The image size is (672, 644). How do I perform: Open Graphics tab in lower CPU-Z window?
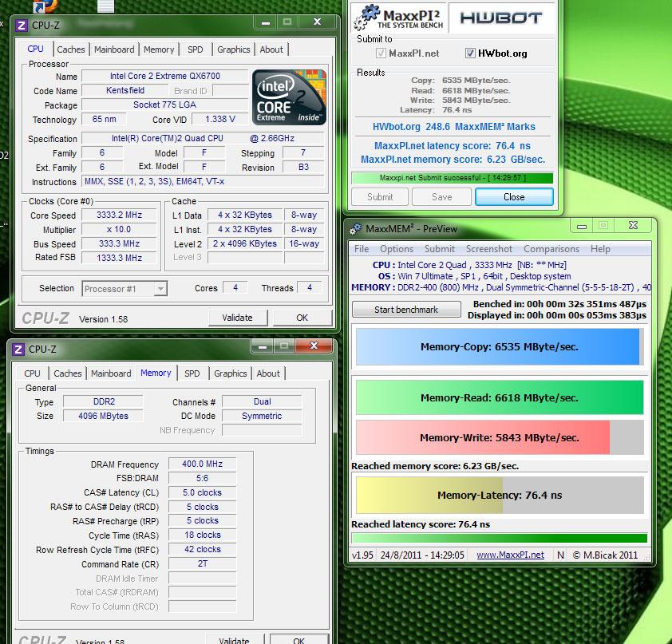click(230, 373)
